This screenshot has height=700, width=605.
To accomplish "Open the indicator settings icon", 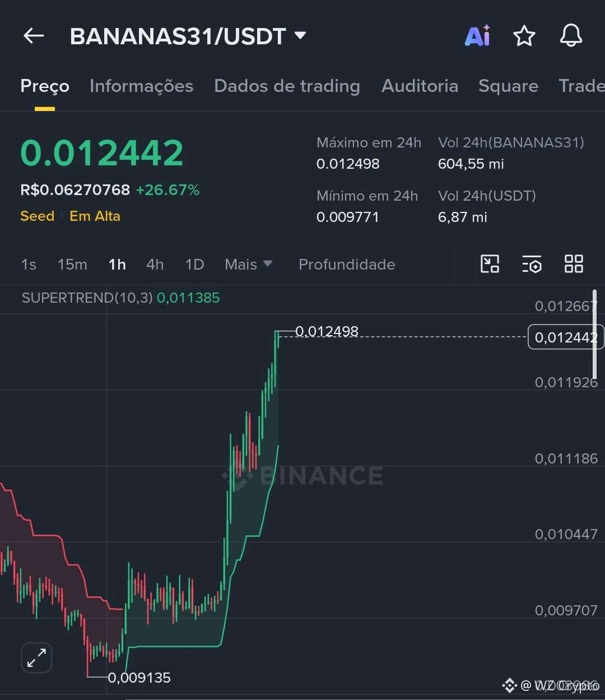I will [532, 264].
